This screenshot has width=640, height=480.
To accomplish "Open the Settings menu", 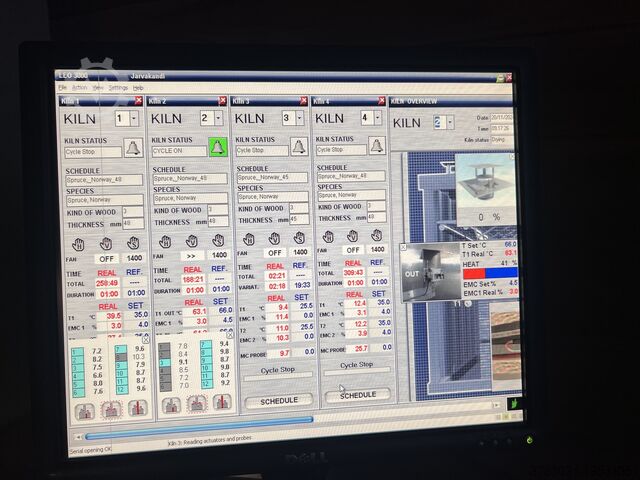I will click(x=118, y=88).
